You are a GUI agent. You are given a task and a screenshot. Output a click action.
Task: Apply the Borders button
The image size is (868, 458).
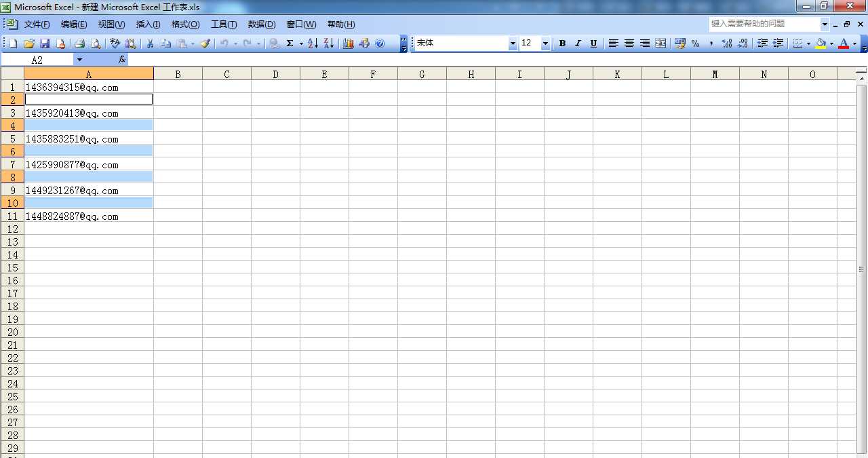[797, 43]
